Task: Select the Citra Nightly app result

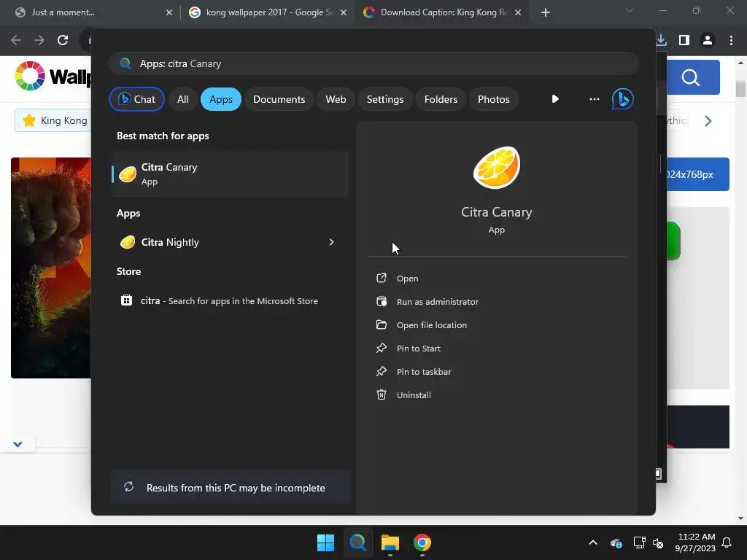Action: point(230,242)
